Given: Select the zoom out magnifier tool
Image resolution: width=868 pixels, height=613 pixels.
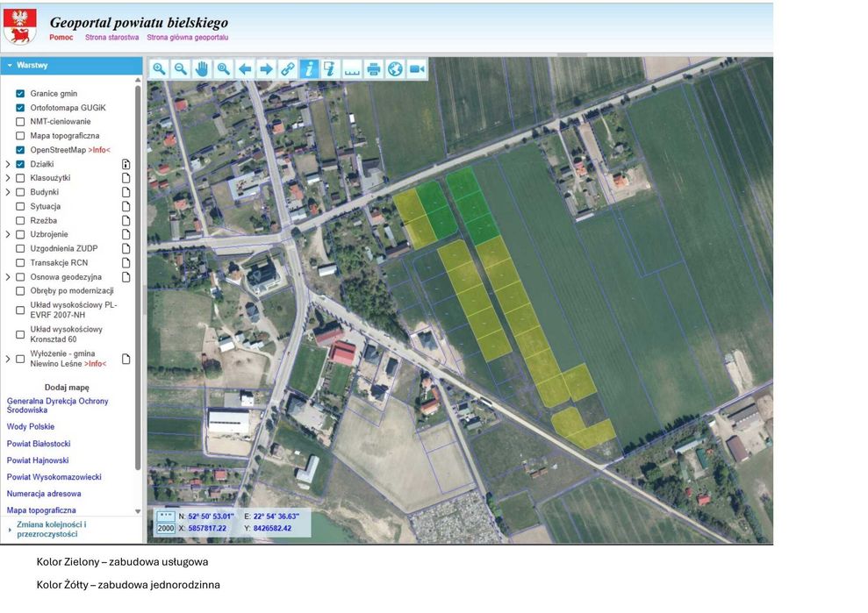Looking at the screenshot, I should [x=181, y=69].
